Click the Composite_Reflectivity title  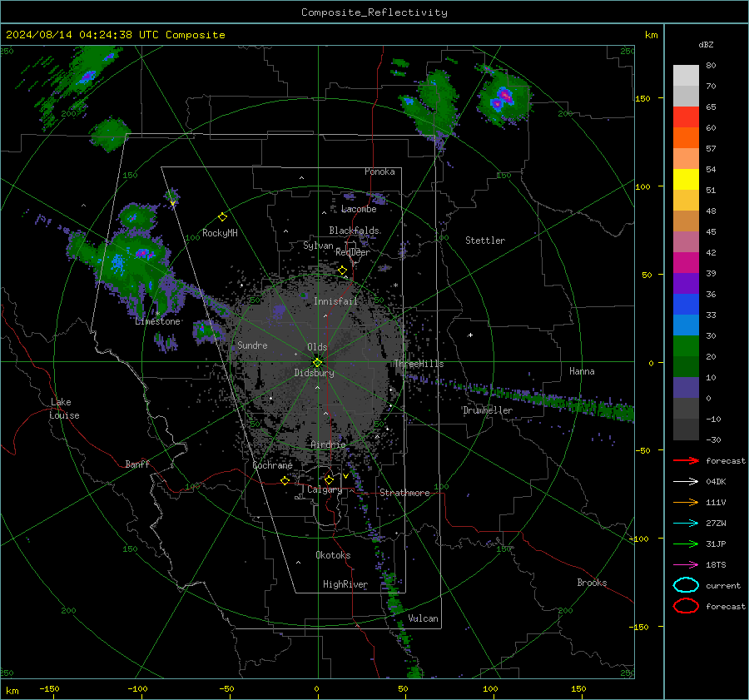pyautogui.click(x=374, y=12)
